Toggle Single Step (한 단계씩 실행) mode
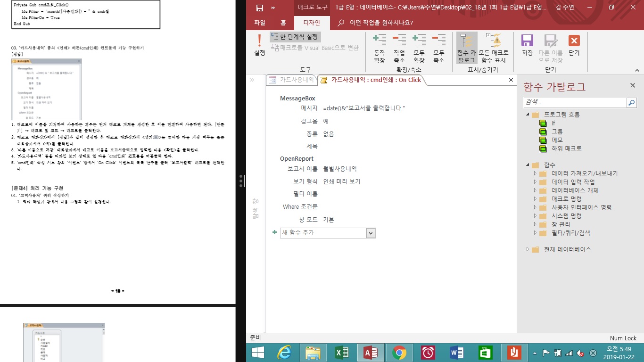The height and width of the screenshot is (362, 644). (295, 37)
